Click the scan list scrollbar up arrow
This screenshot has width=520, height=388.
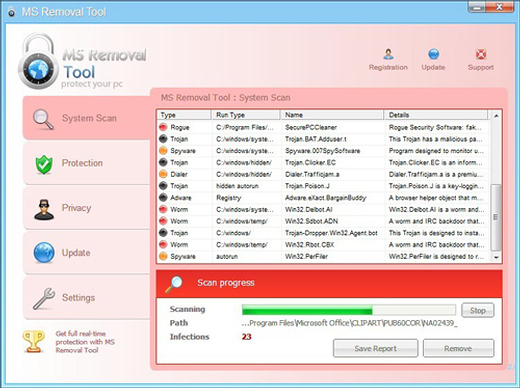(496, 115)
